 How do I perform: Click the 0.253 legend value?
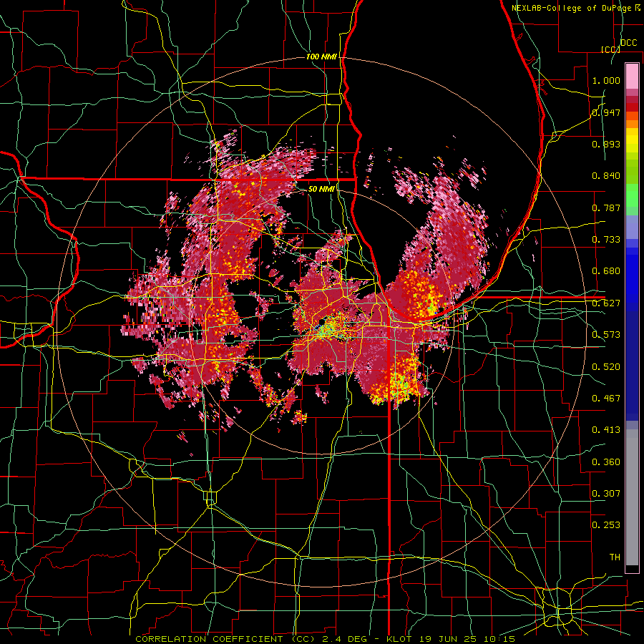click(606, 525)
